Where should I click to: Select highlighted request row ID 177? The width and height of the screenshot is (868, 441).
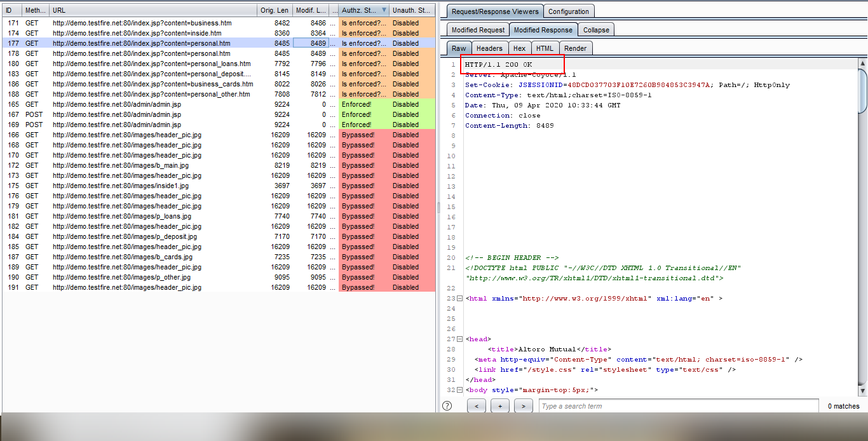click(x=219, y=43)
